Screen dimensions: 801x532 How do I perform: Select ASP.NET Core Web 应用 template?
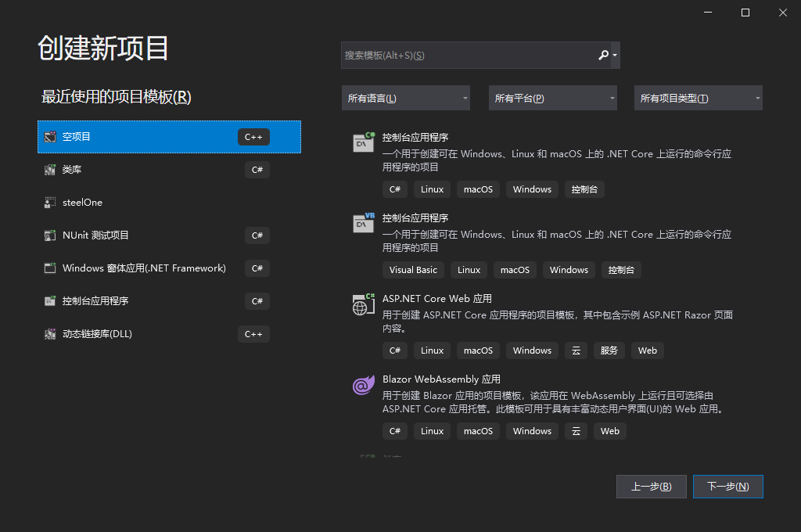[437, 298]
